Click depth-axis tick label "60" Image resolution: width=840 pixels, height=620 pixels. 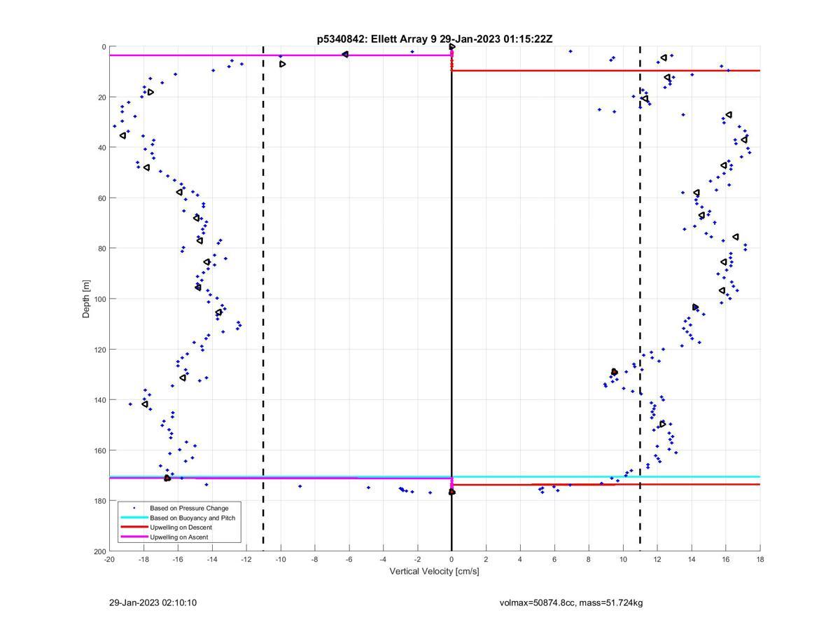tap(102, 198)
